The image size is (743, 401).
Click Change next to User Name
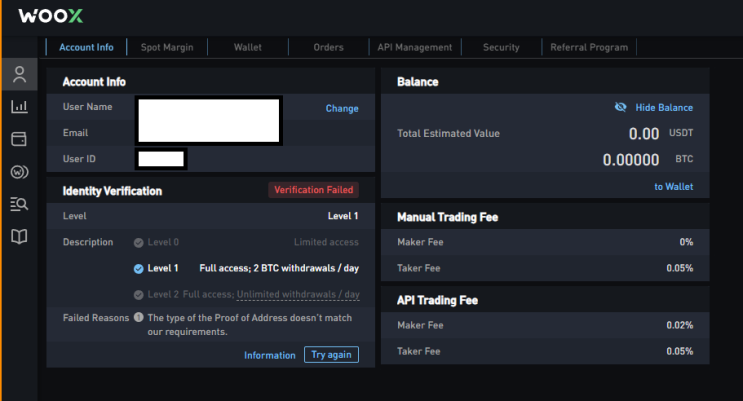point(342,109)
